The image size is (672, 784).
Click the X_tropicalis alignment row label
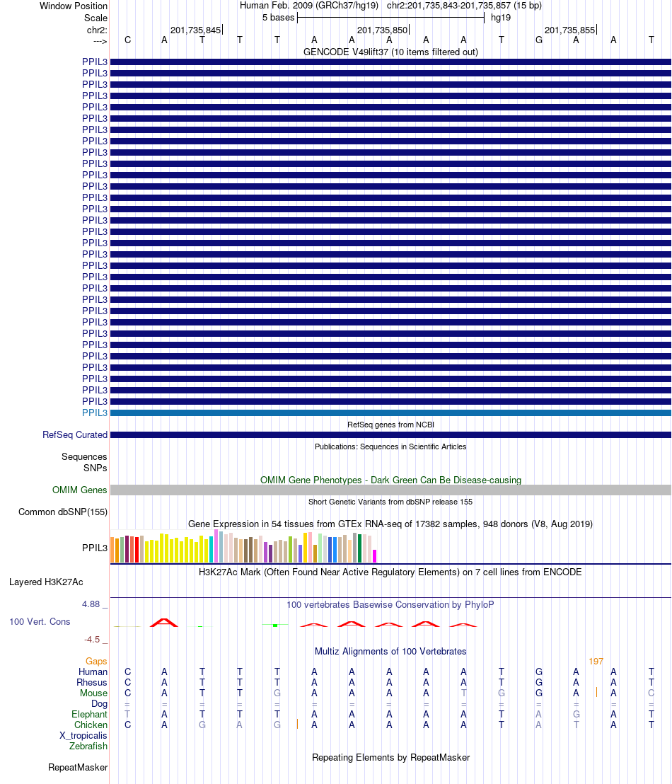(83, 735)
